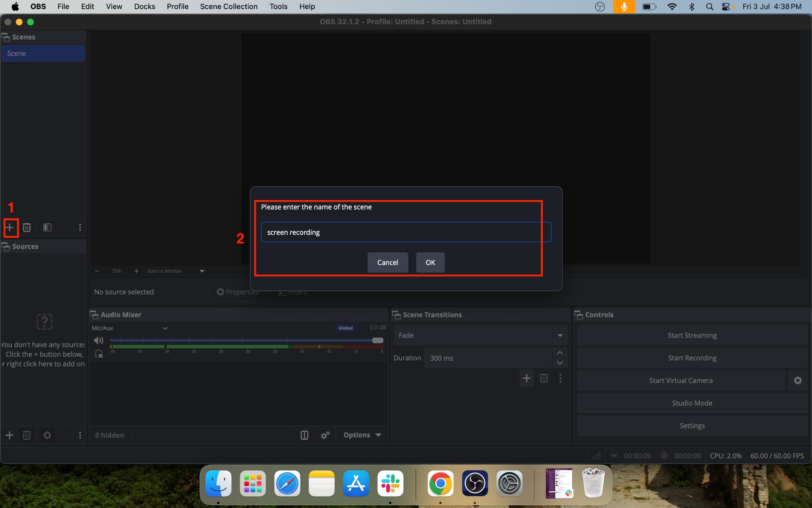Open Sources panel three-dot menu
The width and height of the screenshot is (812, 508).
tap(80, 435)
